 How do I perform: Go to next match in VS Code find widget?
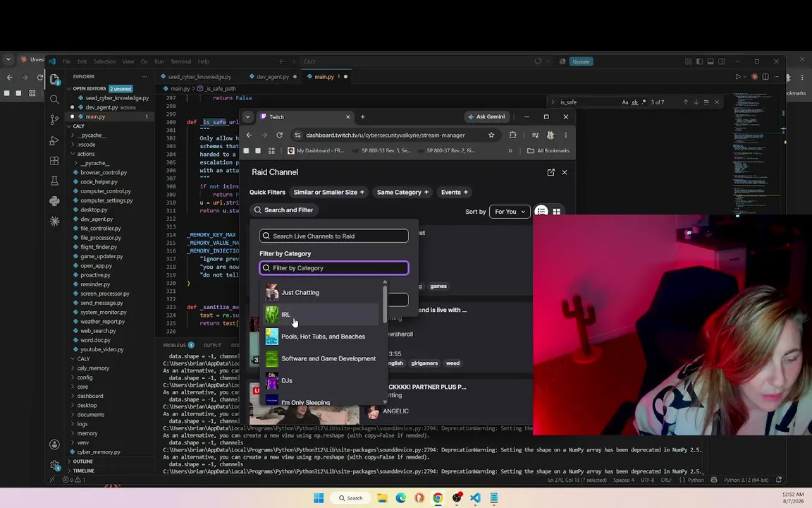point(696,102)
